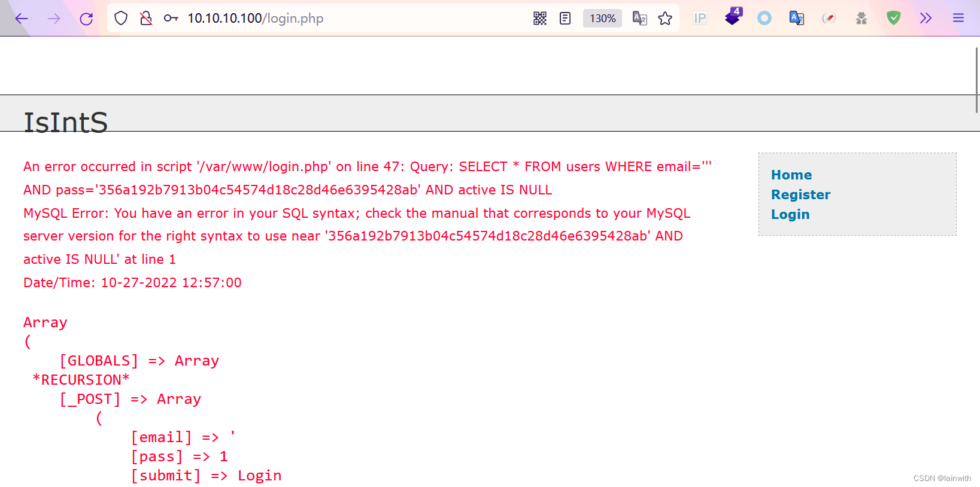This screenshot has height=487, width=980.
Task: Click the '[pass] => 1' entry
Action: point(179,456)
